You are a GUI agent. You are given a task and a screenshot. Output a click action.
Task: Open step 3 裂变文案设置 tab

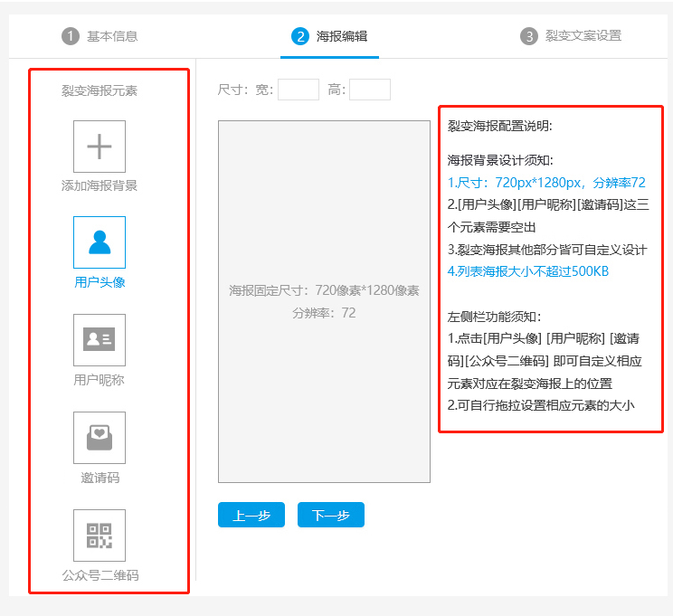(x=571, y=36)
